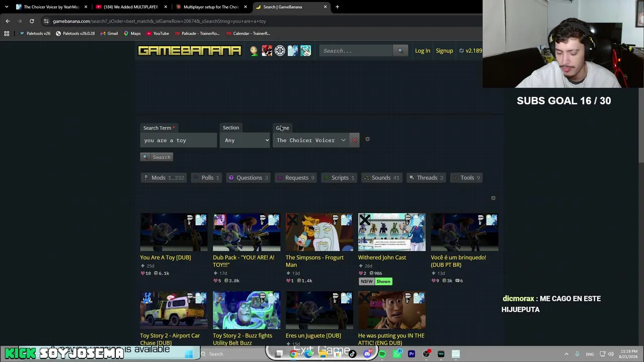Clear the game filter with red X
The image size is (644, 362).
pyautogui.click(x=354, y=140)
